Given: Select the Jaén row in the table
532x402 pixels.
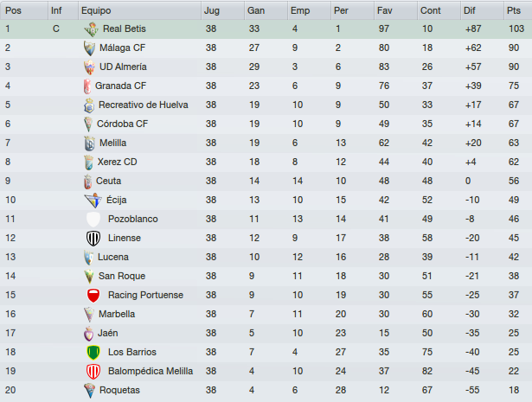Looking at the screenshot, I should (x=266, y=333).
